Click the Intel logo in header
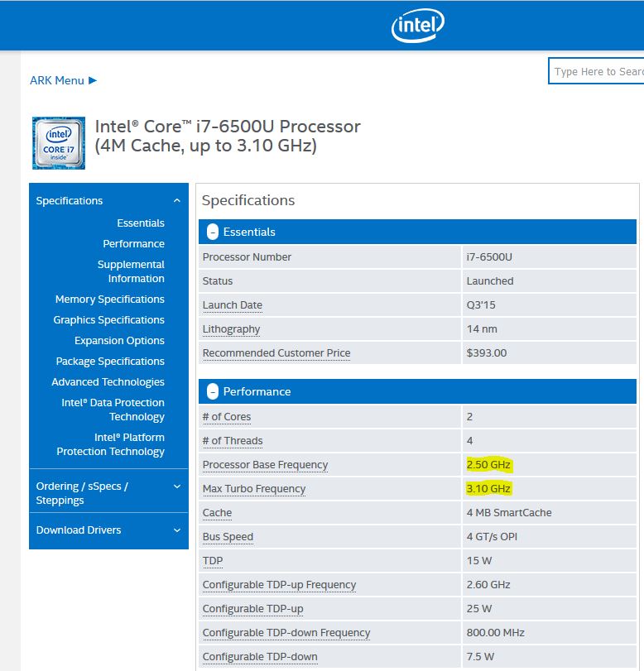 417,26
